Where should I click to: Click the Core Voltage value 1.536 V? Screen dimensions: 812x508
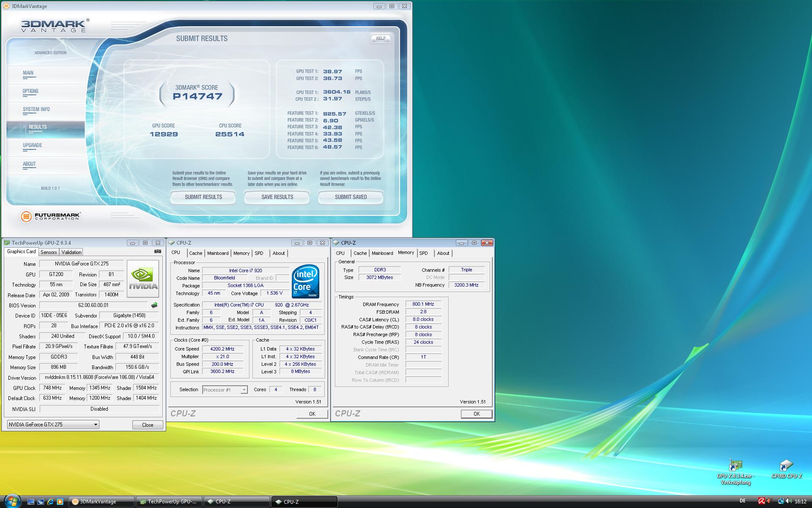[x=274, y=293]
